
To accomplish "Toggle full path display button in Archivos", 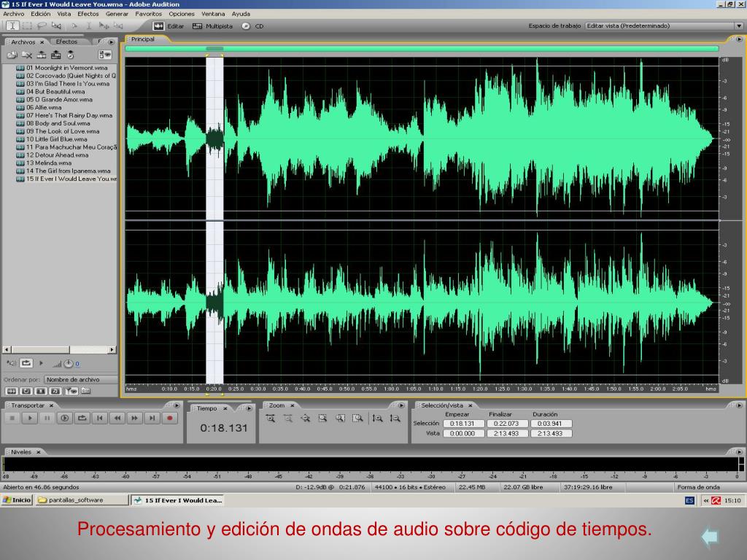I will click(86, 391).
